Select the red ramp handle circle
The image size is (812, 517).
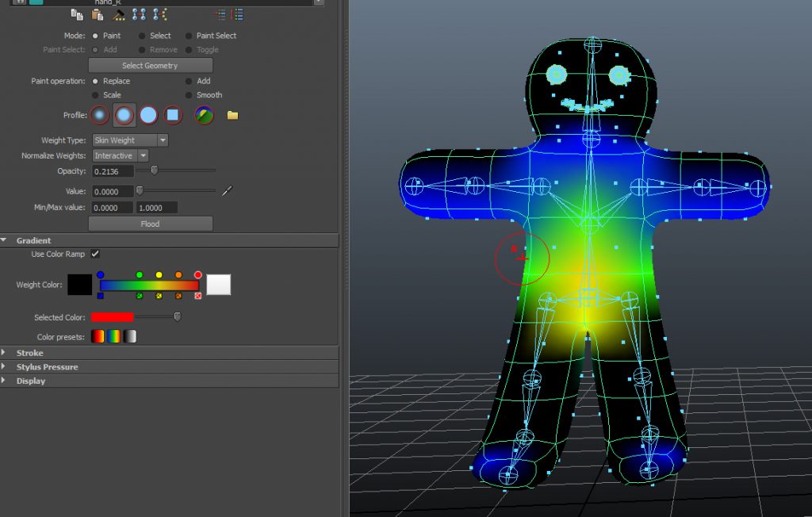pos(197,274)
